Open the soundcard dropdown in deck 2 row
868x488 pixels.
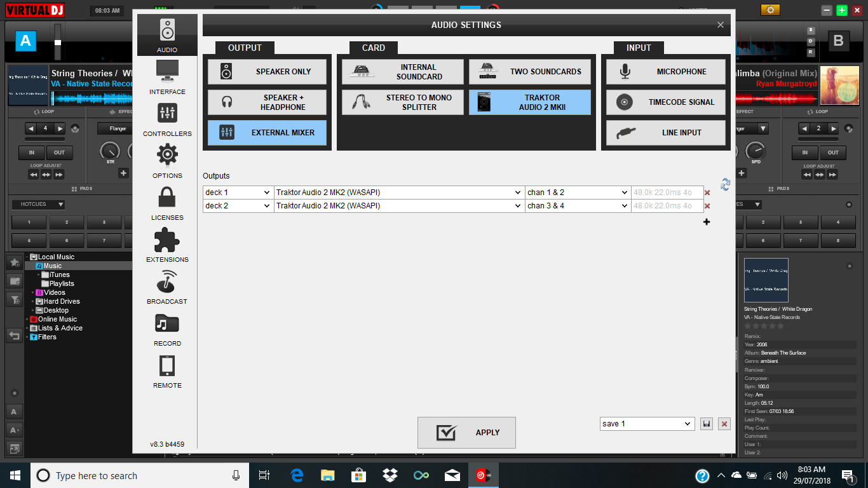(400, 206)
